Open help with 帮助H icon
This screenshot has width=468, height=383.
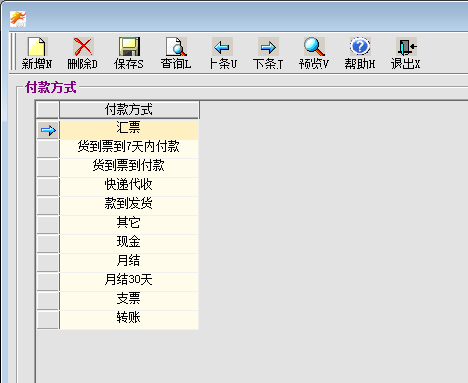point(360,53)
